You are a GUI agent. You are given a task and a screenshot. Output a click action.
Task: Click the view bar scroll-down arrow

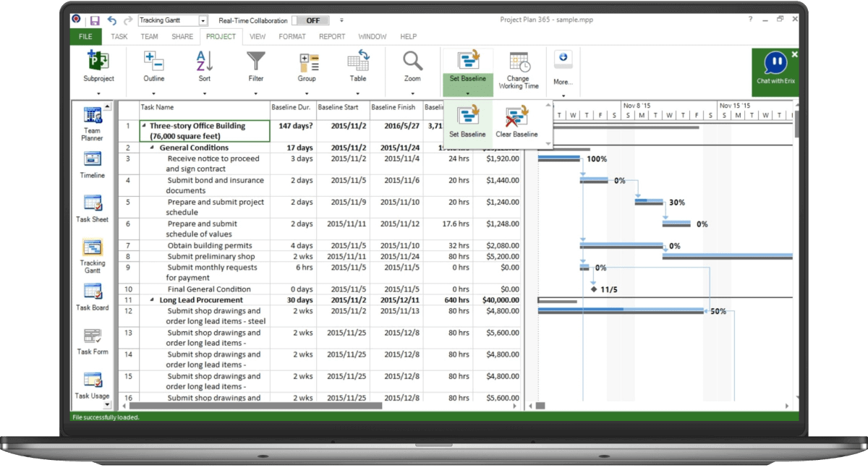pyautogui.click(x=108, y=405)
